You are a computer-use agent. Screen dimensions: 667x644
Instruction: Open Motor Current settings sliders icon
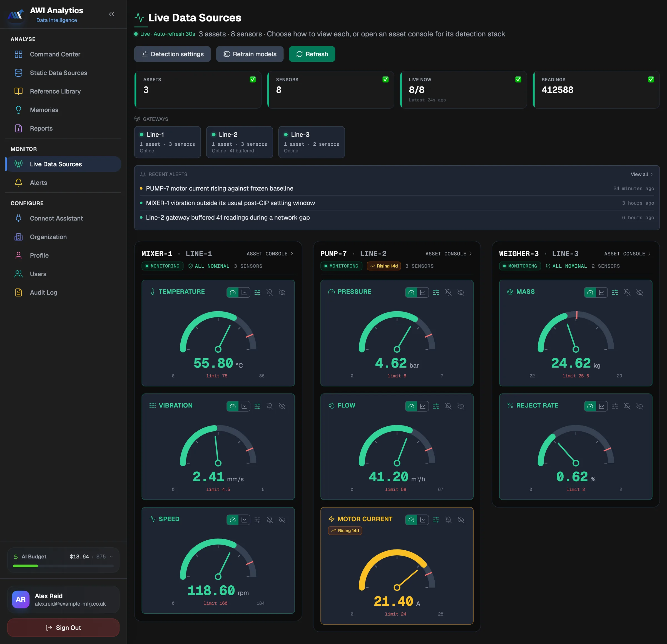(436, 520)
